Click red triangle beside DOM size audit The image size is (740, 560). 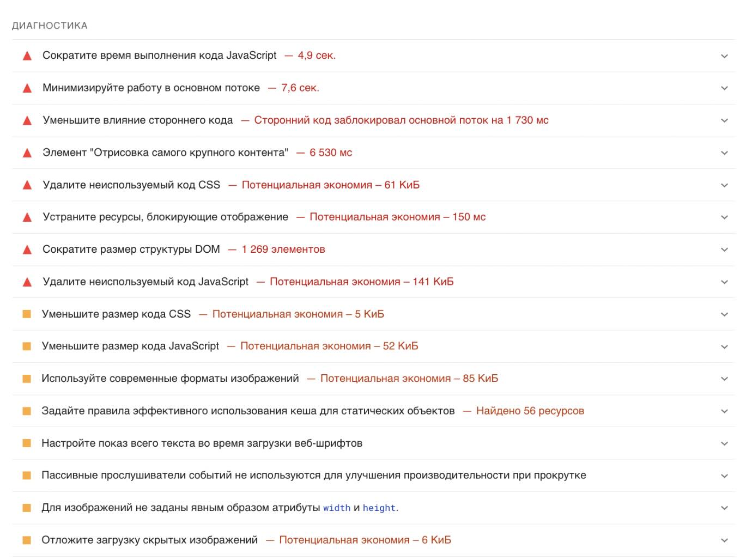27,250
